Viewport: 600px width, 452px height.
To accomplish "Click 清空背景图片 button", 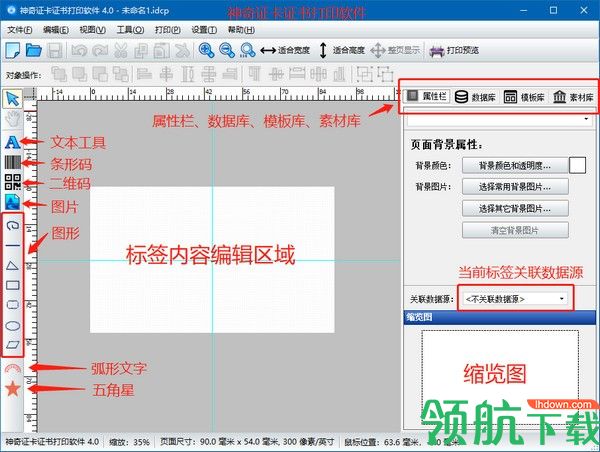I will 515,230.
